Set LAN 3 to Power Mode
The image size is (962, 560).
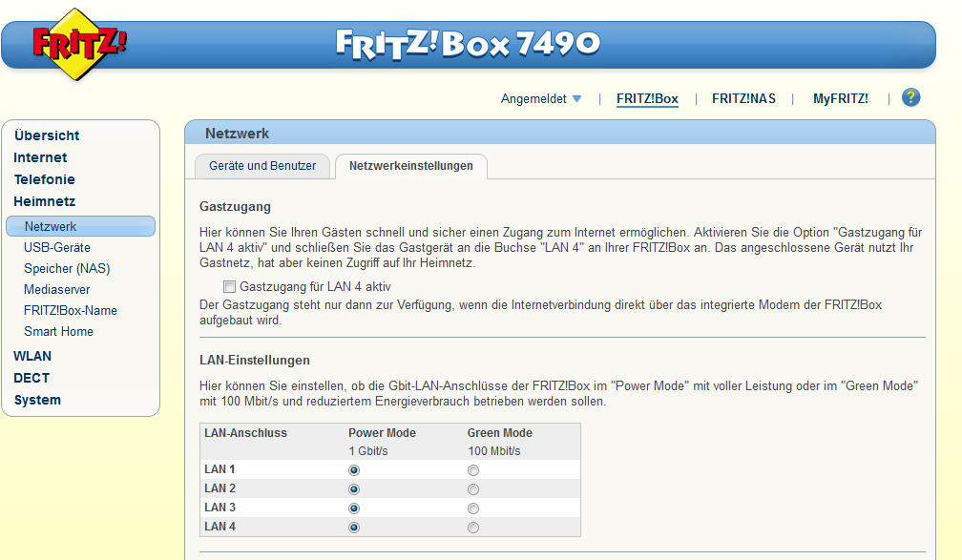point(354,508)
